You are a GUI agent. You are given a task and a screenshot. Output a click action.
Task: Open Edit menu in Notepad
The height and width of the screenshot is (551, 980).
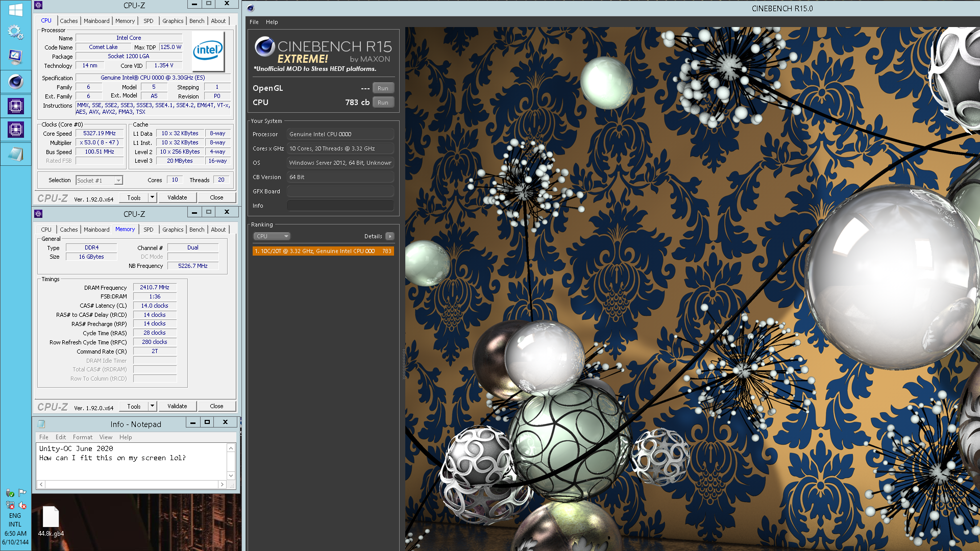pos(61,437)
